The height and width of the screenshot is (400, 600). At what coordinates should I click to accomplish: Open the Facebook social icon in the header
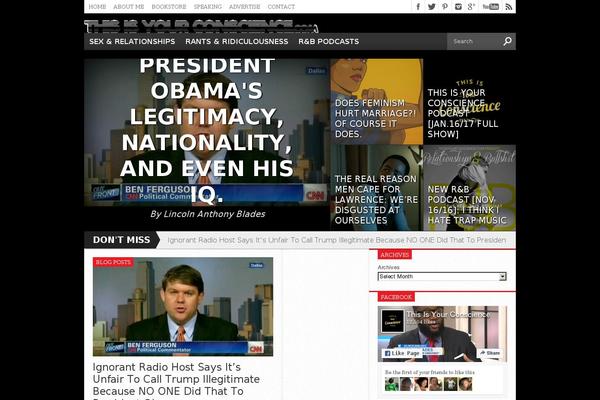(x=418, y=7)
